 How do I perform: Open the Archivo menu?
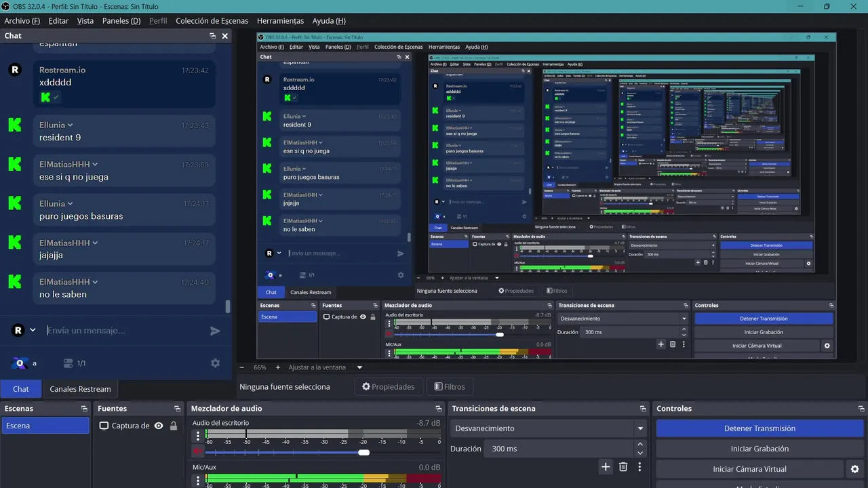22,21
